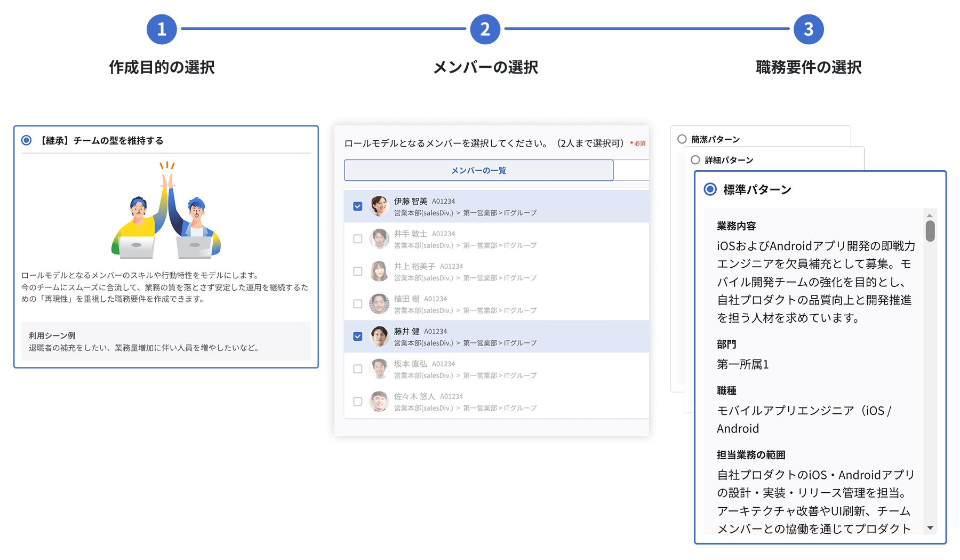Screen dimensions: 960x560
Task: Open the メンバーの一覧 tab
Action: (x=478, y=170)
